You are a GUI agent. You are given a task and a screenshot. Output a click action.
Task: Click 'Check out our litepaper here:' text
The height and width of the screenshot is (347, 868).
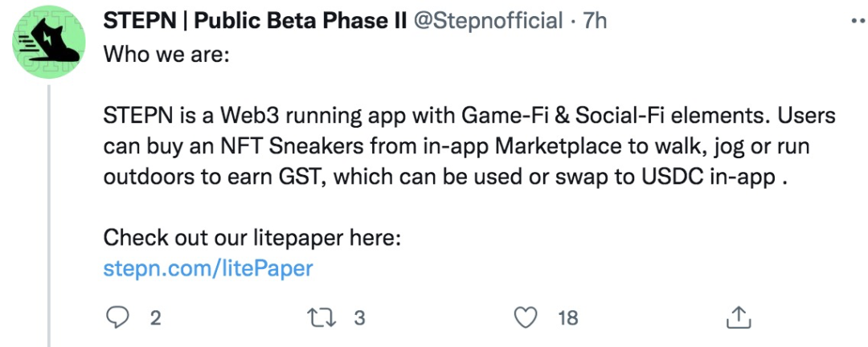[x=252, y=239]
